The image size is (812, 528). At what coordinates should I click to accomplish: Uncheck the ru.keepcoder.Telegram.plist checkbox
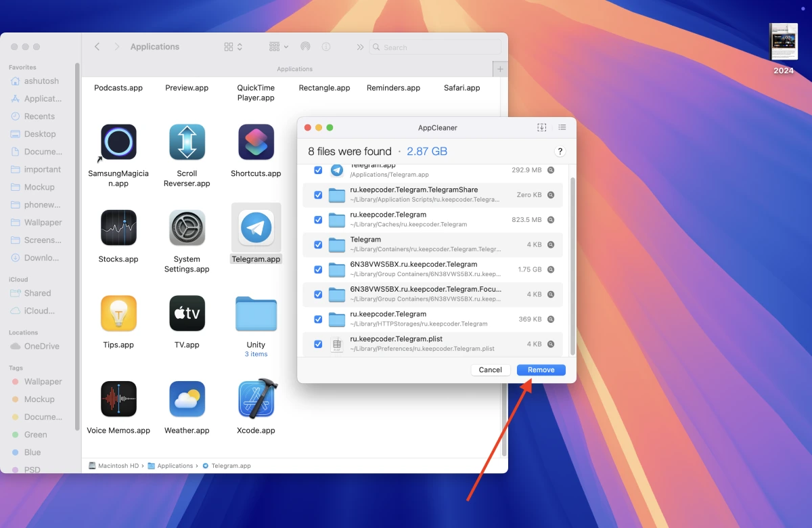318,344
